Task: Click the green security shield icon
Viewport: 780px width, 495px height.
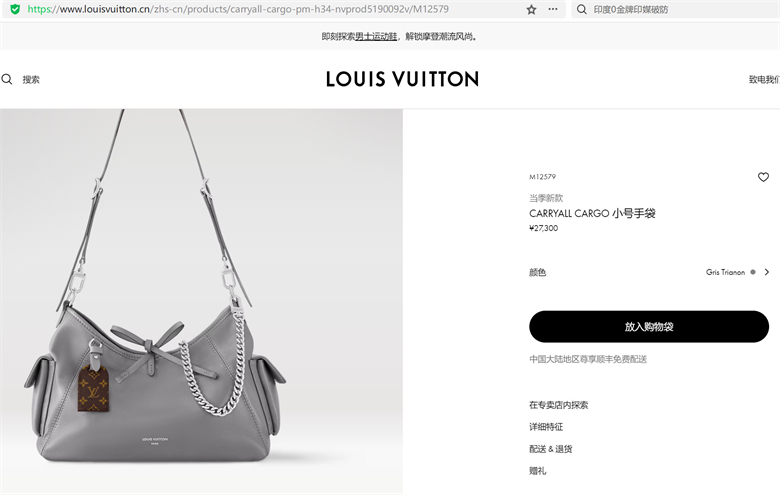Action: [x=15, y=9]
